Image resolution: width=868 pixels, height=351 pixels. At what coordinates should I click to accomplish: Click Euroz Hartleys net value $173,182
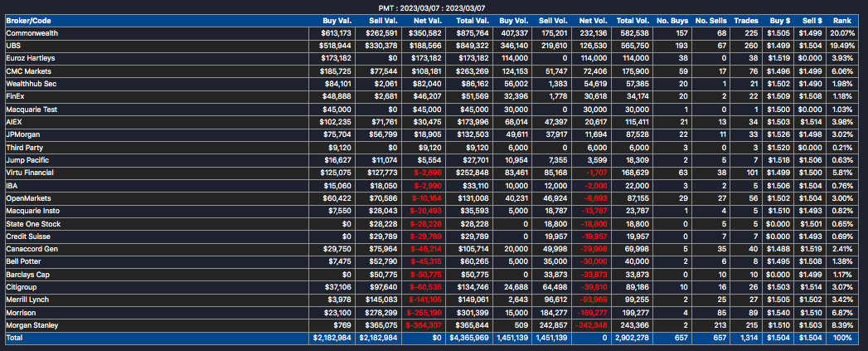pyautogui.click(x=427, y=58)
